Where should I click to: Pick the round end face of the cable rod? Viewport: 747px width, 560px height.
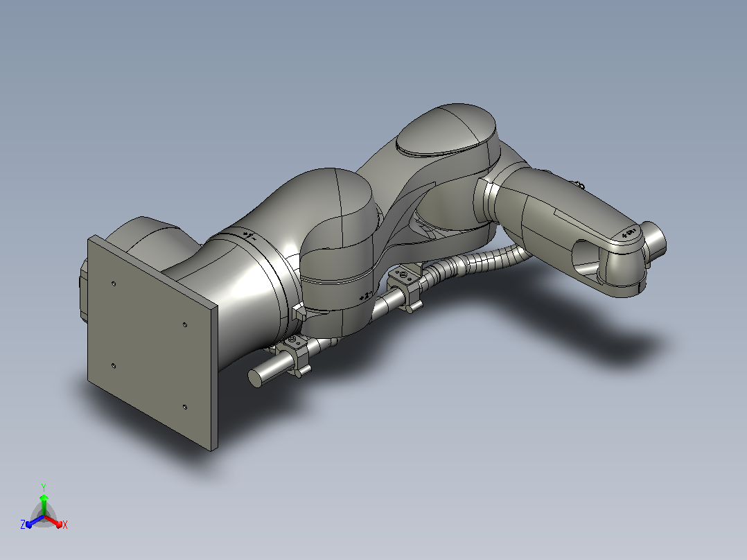[255, 379]
